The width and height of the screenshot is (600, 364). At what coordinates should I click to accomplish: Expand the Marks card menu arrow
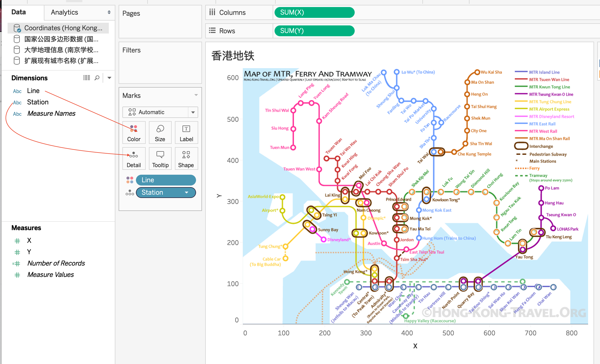[196, 95]
